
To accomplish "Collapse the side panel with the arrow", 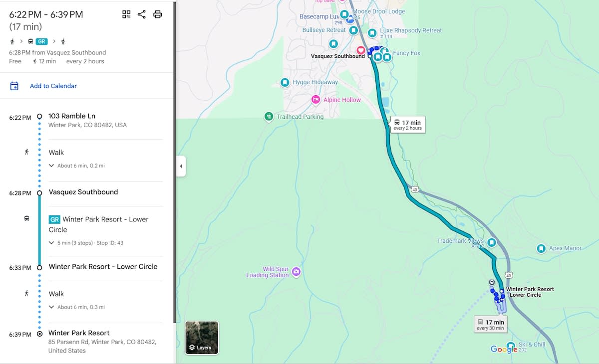I will [181, 166].
